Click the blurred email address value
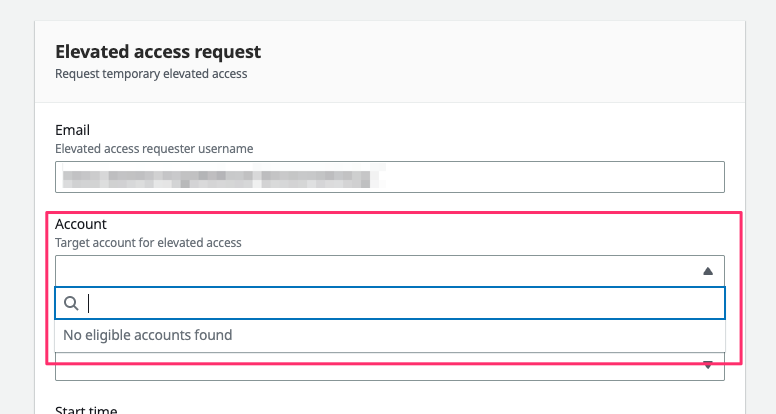 215,178
